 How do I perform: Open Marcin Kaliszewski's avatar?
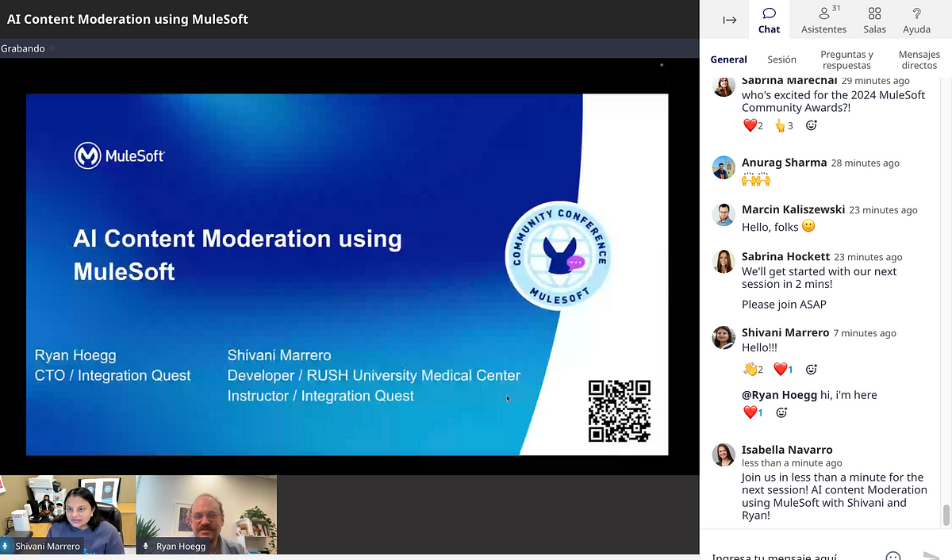[x=724, y=215]
